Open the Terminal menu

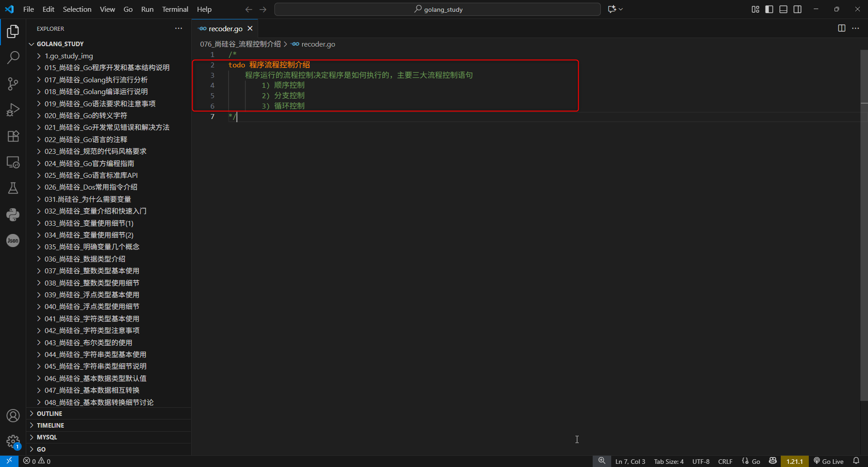pyautogui.click(x=175, y=9)
